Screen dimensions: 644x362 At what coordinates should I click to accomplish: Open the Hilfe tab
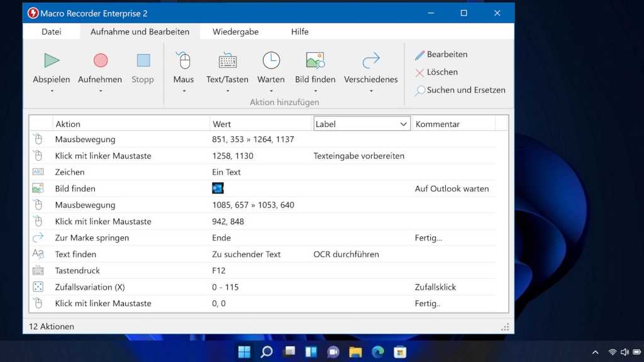tap(300, 31)
